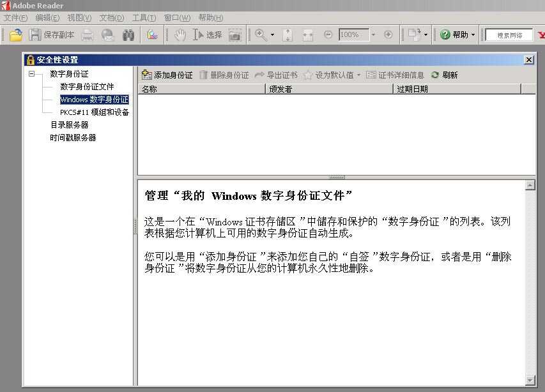Sort by 颁发者 column header
Screen dimensions: 545x392
click(329, 89)
